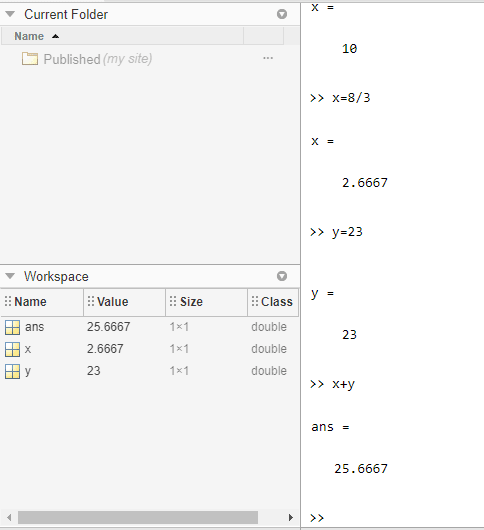Click the Published folder icon
This screenshot has height=530, width=484.
tap(30, 59)
